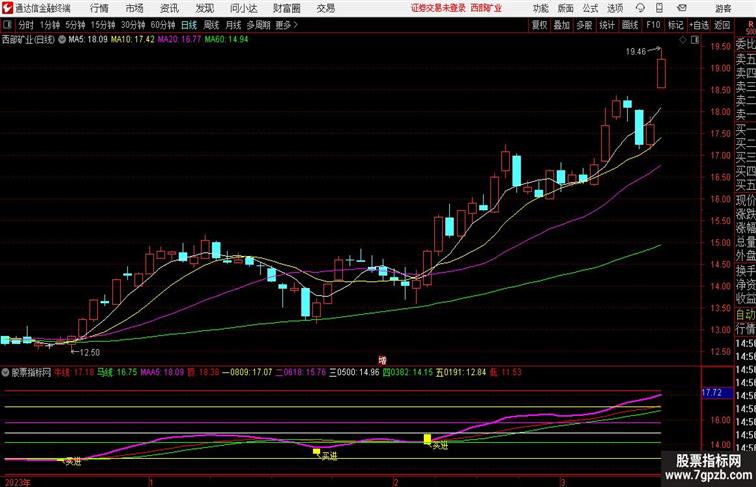Click the 多股 toolbar button

click(584, 25)
